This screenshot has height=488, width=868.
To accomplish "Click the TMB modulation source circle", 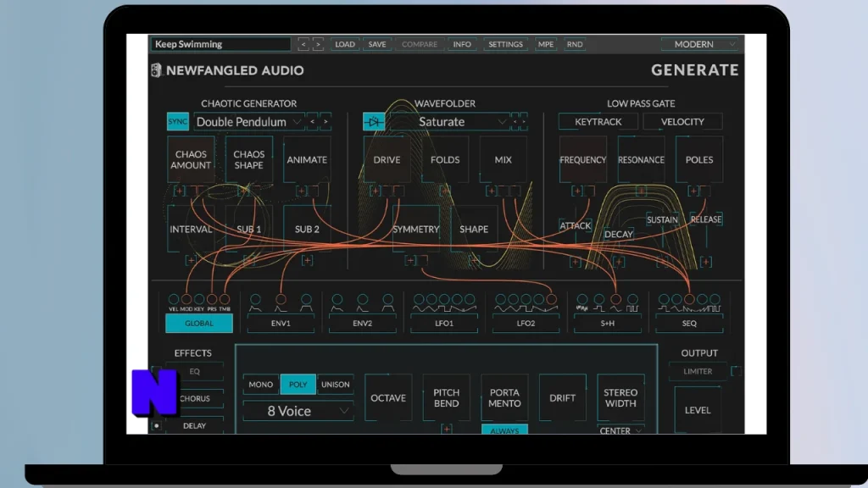I will click(x=225, y=299).
